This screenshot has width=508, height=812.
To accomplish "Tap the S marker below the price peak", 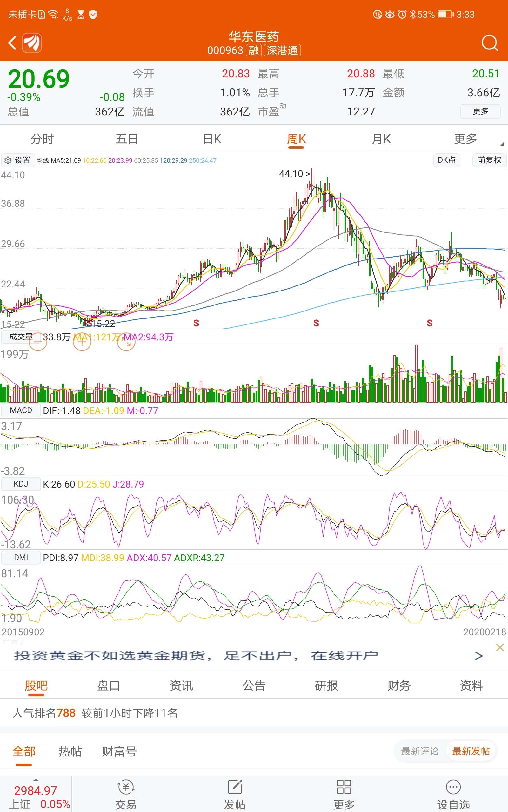I will (x=316, y=323).
